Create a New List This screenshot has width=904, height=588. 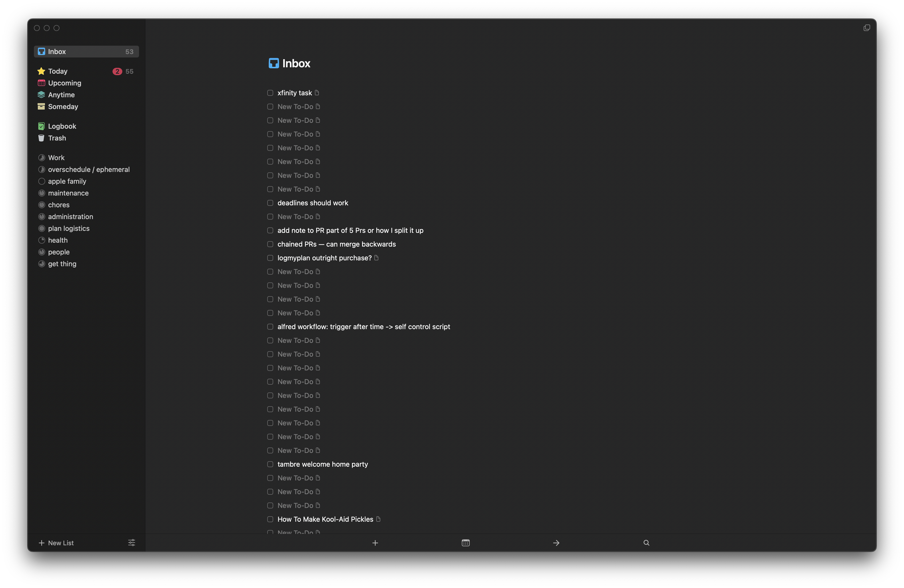(57, 543)
